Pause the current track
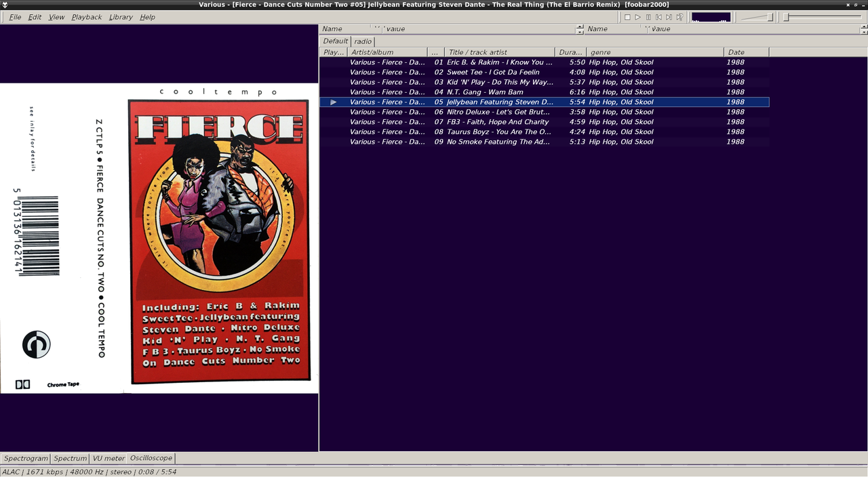Screen dimensions: 868x477 pyautogui.click(x=648, y=17)
